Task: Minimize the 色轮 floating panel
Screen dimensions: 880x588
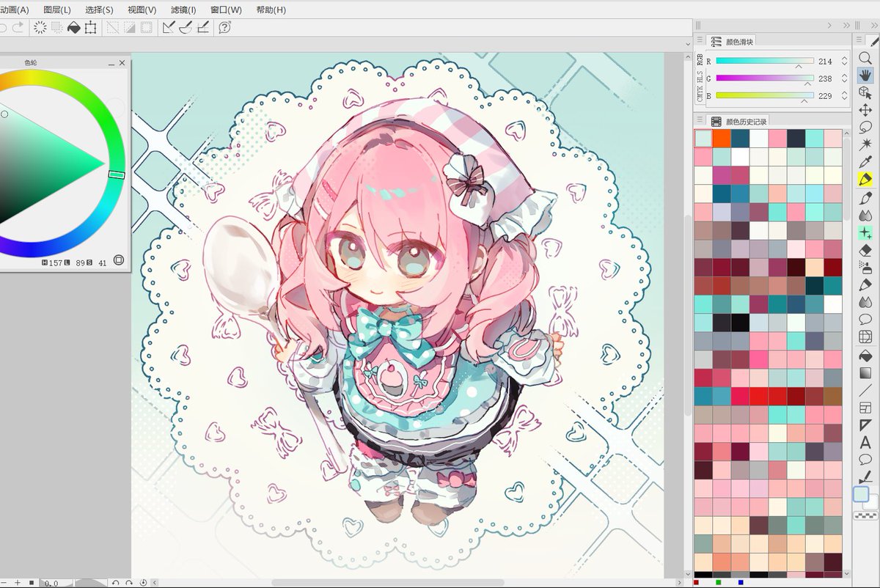Action: tap(111, 64)
